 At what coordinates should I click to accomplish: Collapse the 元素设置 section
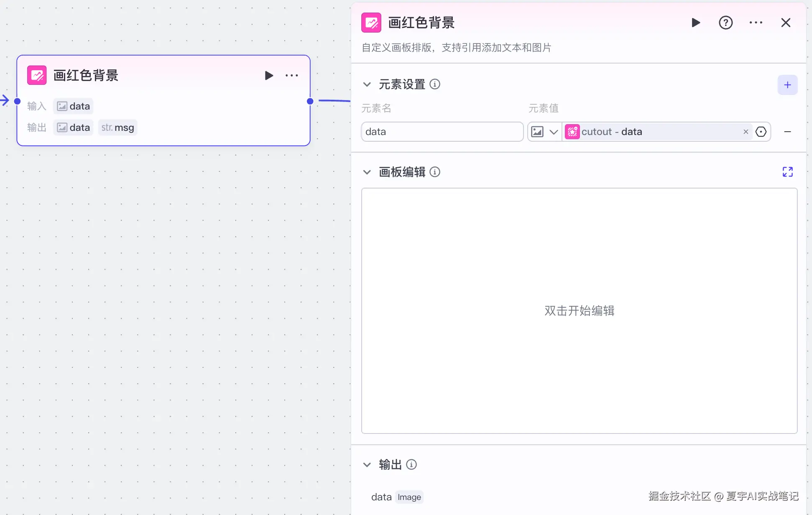point(367,84)
